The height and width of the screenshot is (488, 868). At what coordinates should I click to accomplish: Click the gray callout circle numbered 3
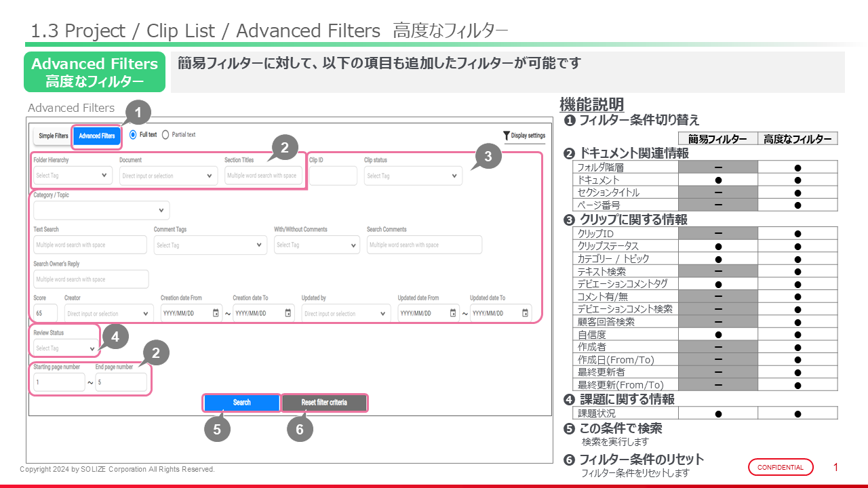click(x=488, y=157)
